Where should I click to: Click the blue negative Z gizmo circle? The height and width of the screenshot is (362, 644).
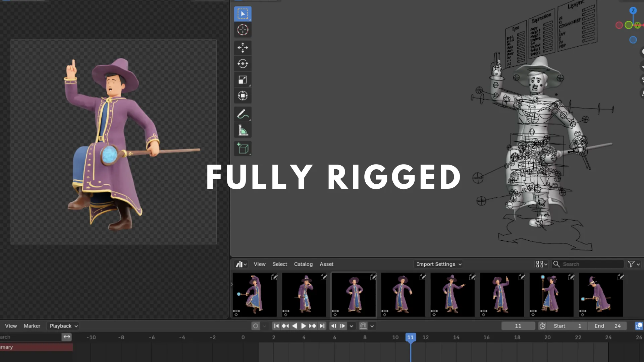(x=633, y=40)
